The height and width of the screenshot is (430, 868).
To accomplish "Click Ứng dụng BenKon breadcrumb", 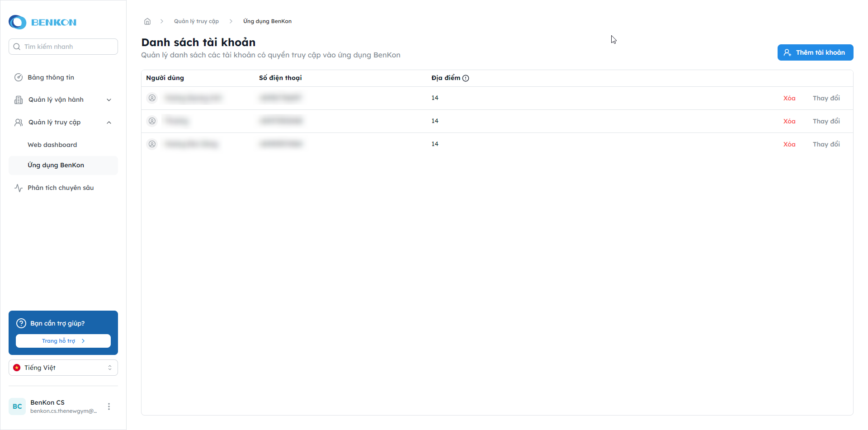I will point(267,21).
